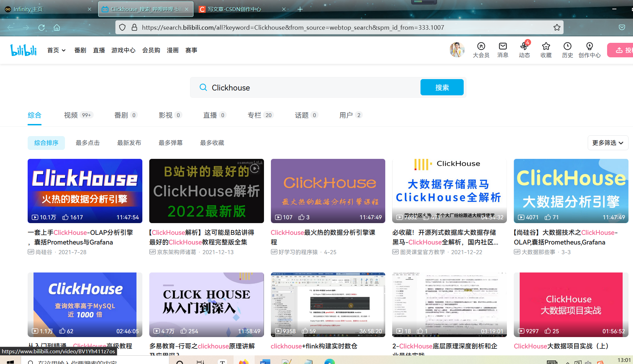Screen dimensions: 633x364
Task: Open the 大数据存储黑马 ClickHouse全解析 thumbnail
Action: pyautogui.click(x=450, y=191)
